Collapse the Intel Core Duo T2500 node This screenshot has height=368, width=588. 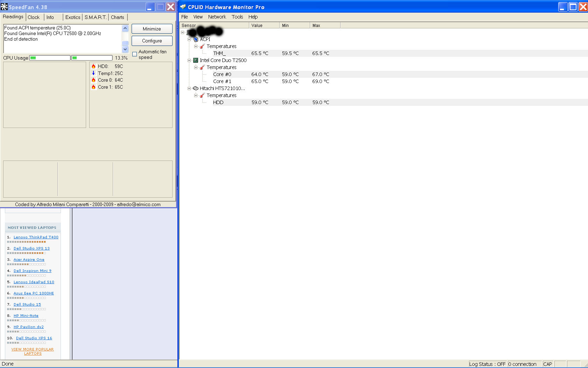point(189,60)
